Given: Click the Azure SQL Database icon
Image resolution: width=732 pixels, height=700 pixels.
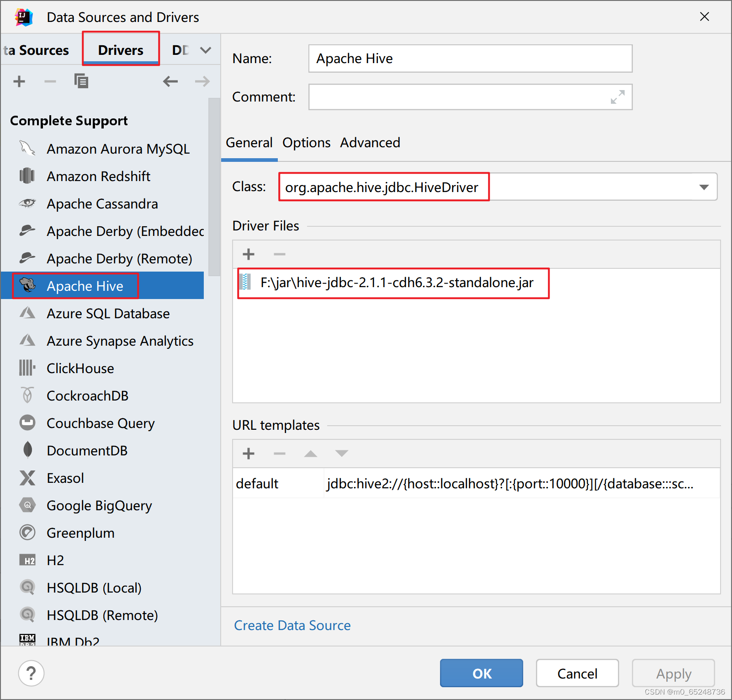Looking at the screenshot, I should [x=27, y=313].
